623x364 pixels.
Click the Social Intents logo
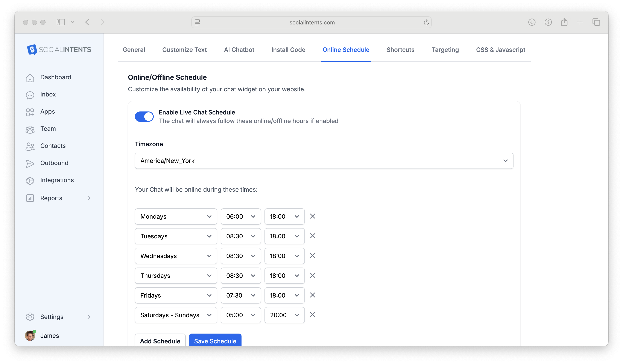(59, 49)
